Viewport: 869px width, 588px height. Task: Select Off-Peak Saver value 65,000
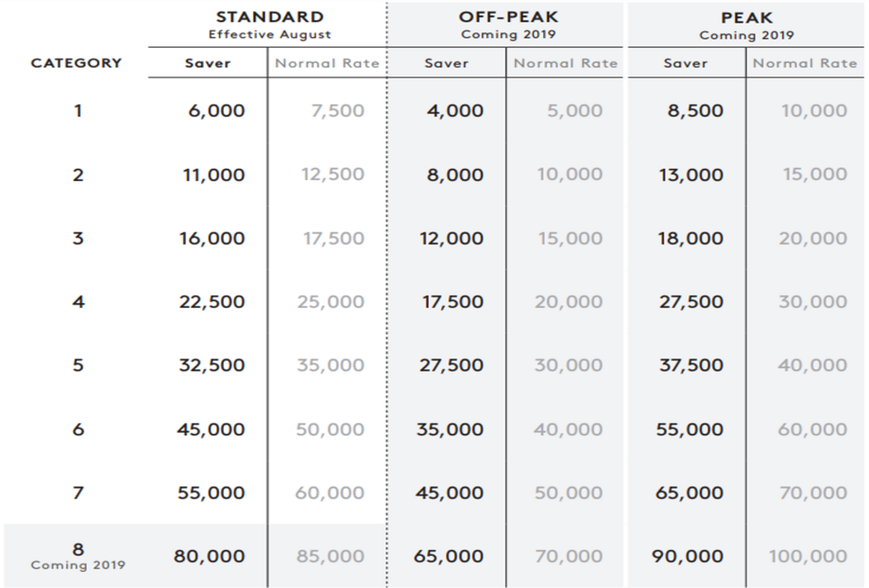(449, 557)
